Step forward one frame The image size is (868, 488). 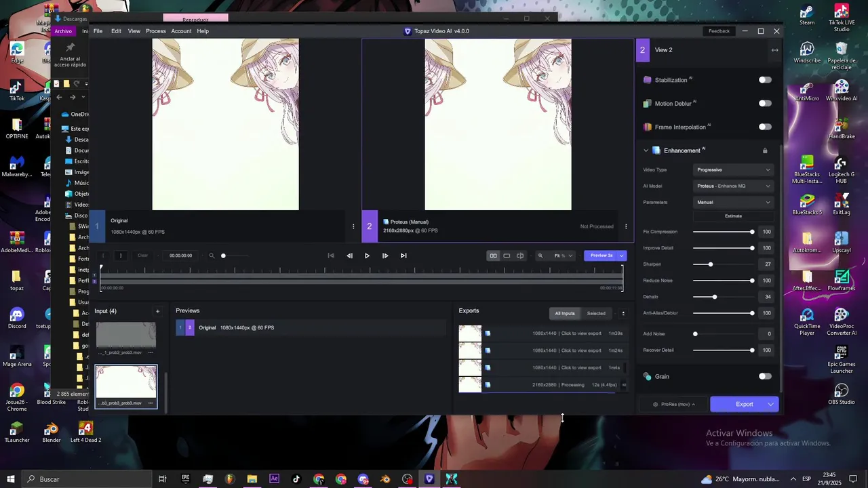[x=385, y=256]
